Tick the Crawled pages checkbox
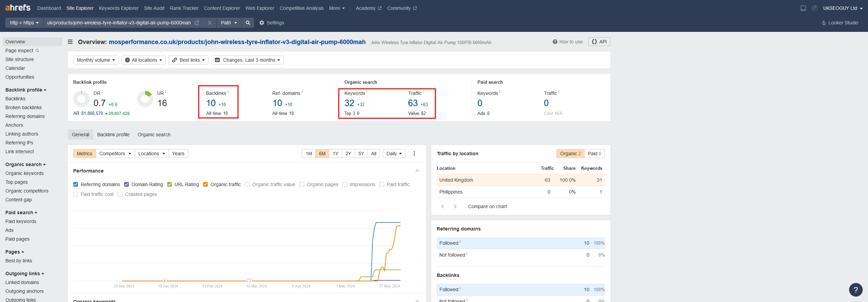 click(x=120, y=194)
